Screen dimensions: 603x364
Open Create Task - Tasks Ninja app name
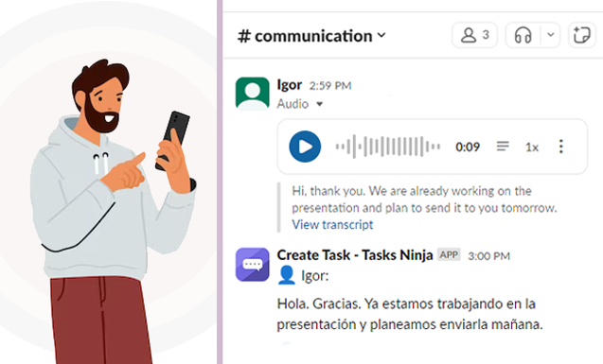click(x=355, y=255)
